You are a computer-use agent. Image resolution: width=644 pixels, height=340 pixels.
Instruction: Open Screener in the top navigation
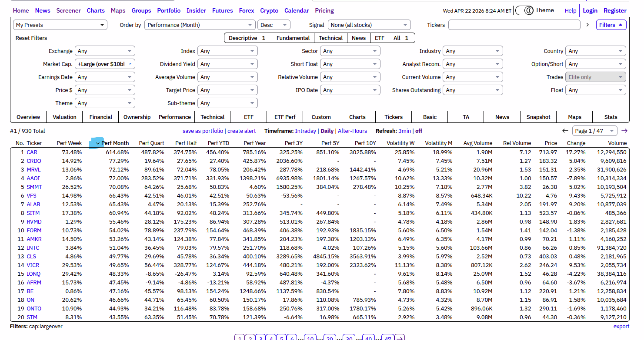click(x=68, y=10)
